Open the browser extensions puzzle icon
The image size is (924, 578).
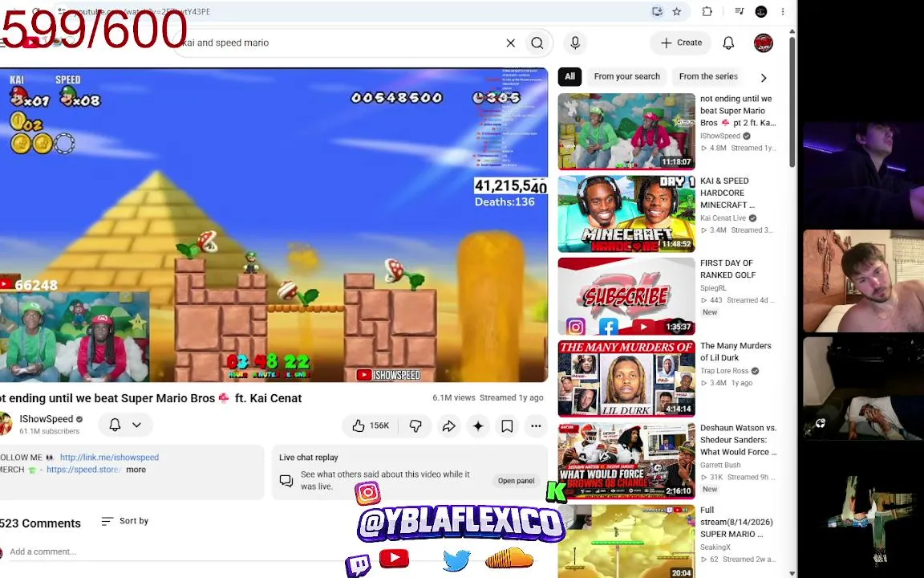[707, 11]
